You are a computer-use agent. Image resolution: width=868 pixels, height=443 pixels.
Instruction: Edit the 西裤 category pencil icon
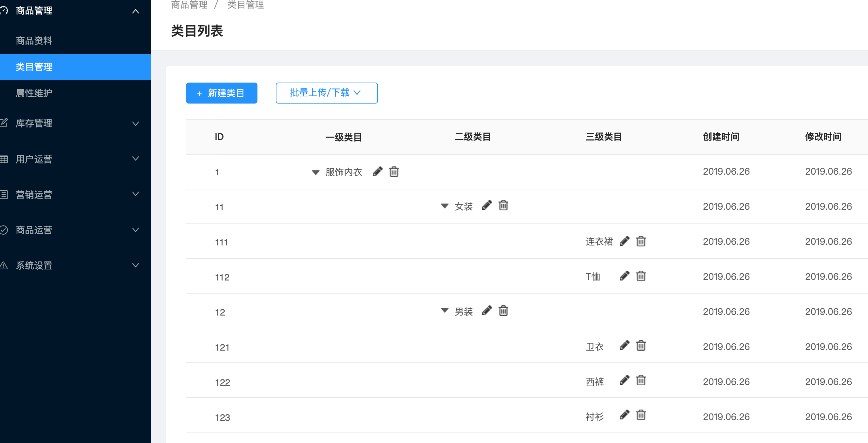[624, 380]
